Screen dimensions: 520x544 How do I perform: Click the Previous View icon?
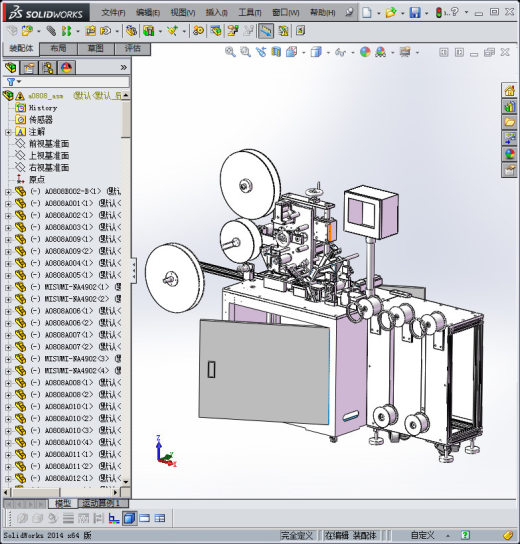point(261,52)
